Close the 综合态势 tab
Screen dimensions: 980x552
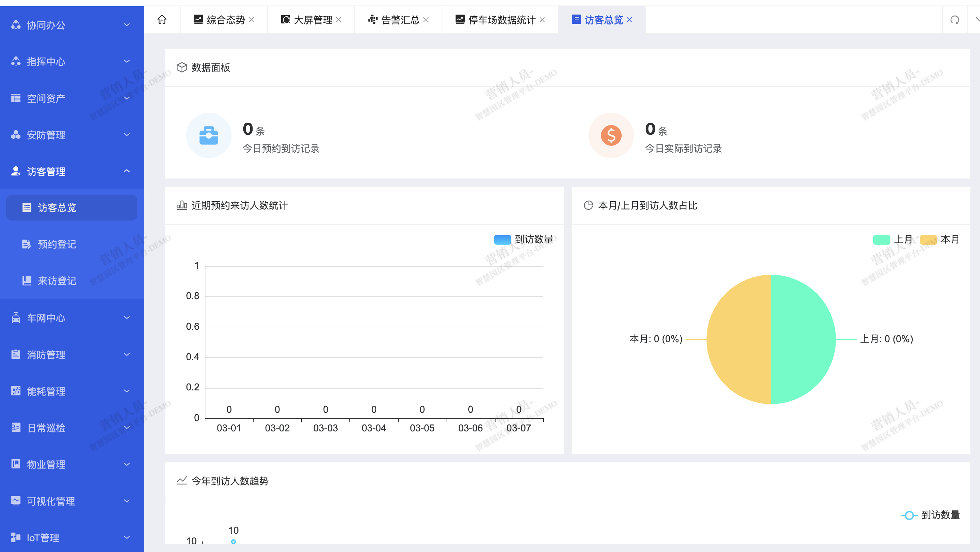[252, 20]
